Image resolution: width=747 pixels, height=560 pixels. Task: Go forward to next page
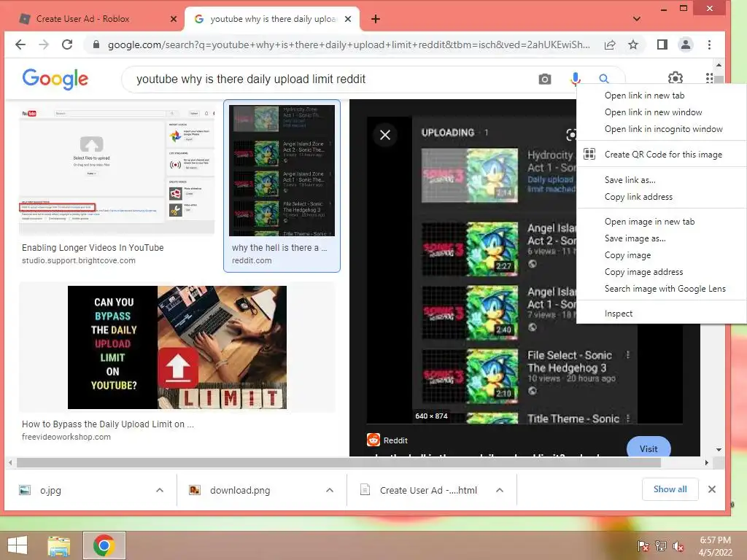[x=44, y=44]
